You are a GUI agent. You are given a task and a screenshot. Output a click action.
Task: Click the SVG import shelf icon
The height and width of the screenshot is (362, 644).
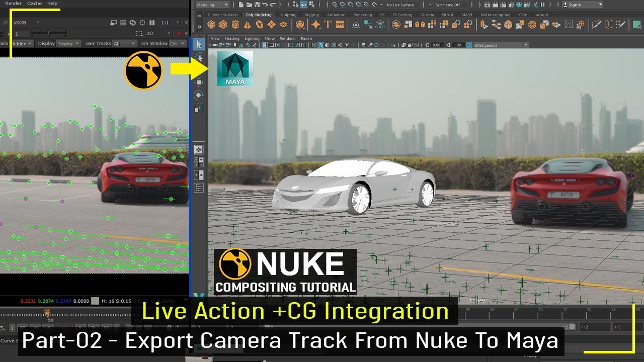click(x=340, y=24)
